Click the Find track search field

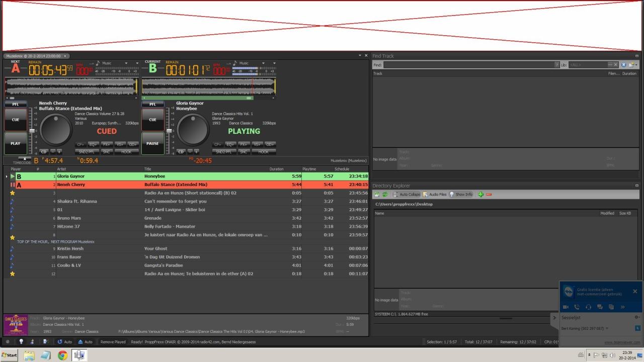point(468,65)
